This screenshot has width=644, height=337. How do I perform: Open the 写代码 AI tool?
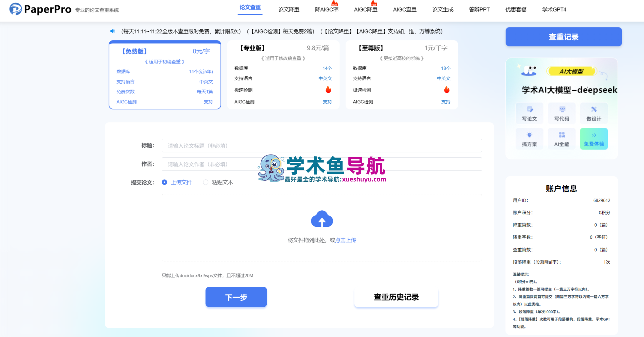pyautogui.click(x=562, y=113)
